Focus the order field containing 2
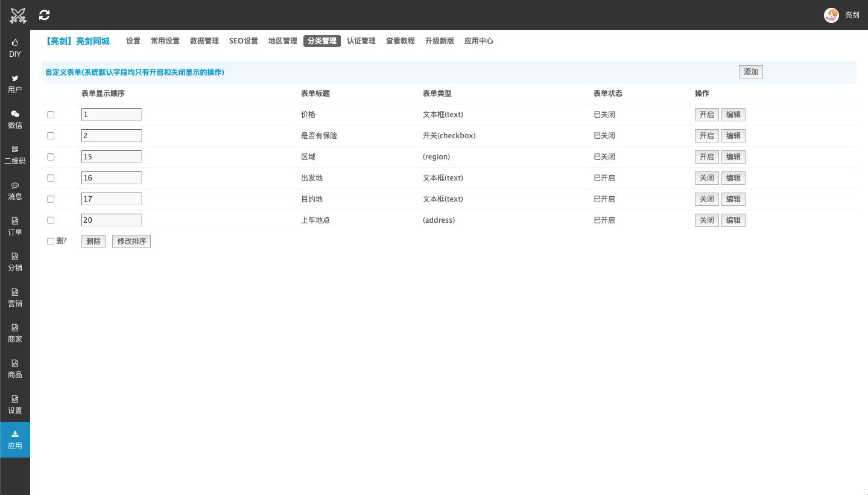Viewport: 868px width, 495px height. click(x=112, y=136)
